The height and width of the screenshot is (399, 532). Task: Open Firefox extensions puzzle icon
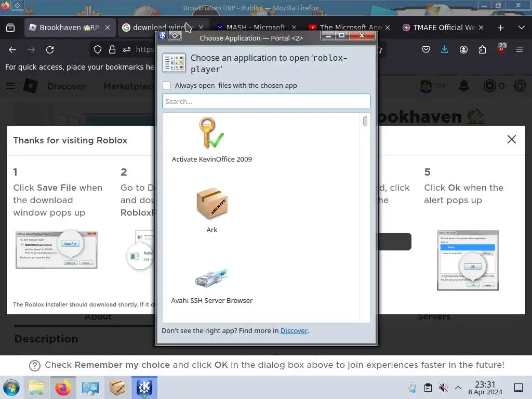(482, 49)
